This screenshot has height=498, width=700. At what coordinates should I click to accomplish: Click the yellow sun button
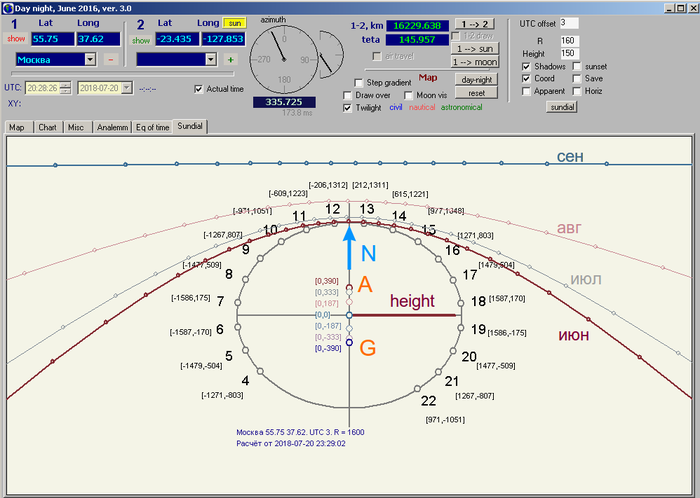[x=234, y=23]
